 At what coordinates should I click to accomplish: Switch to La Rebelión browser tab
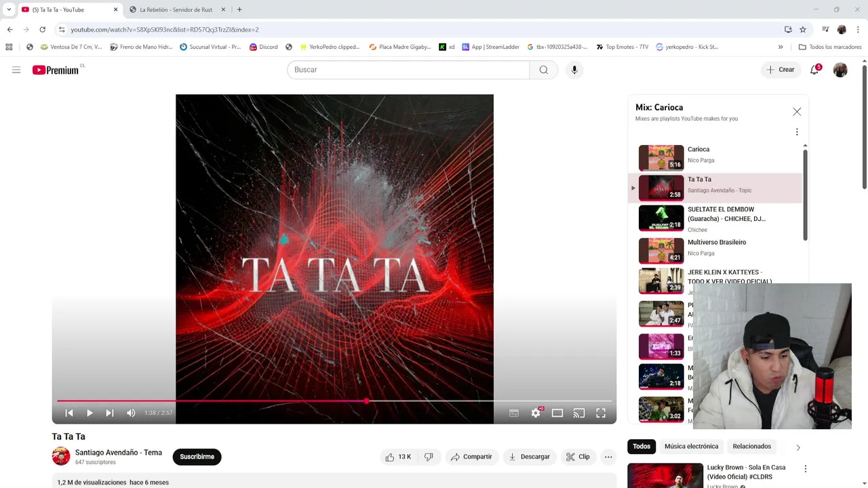pyautogui.click(x=176, y=9)
